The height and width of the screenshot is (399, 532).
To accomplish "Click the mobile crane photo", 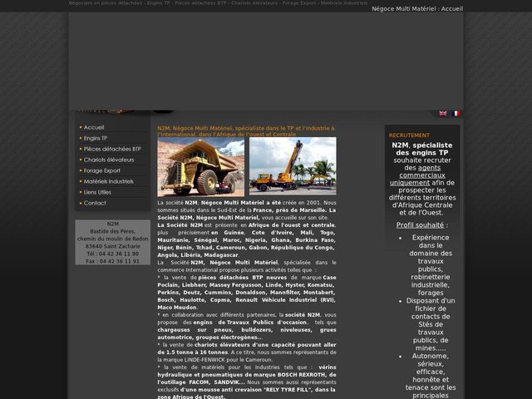I will [293, 166].
